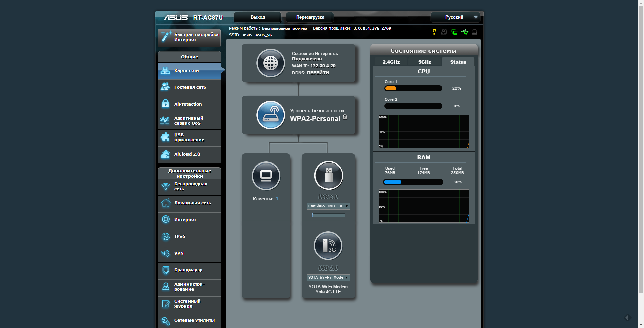Click the USB 3.0 storage usage bar
This screenshot has height=328, width=644.
click(x=328, y=215)
